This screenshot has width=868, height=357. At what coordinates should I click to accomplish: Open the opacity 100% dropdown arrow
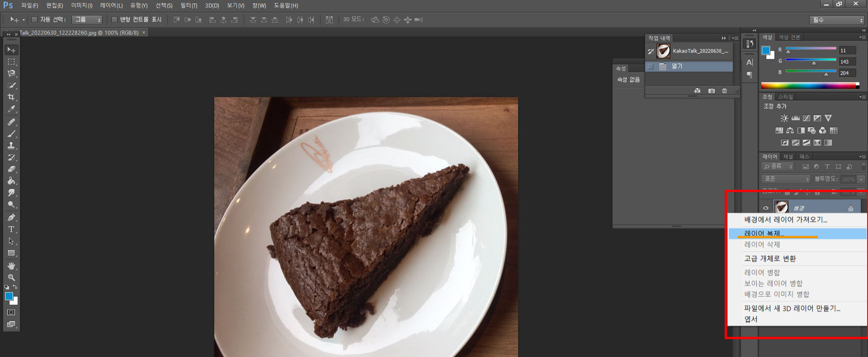tap(861, 179)
